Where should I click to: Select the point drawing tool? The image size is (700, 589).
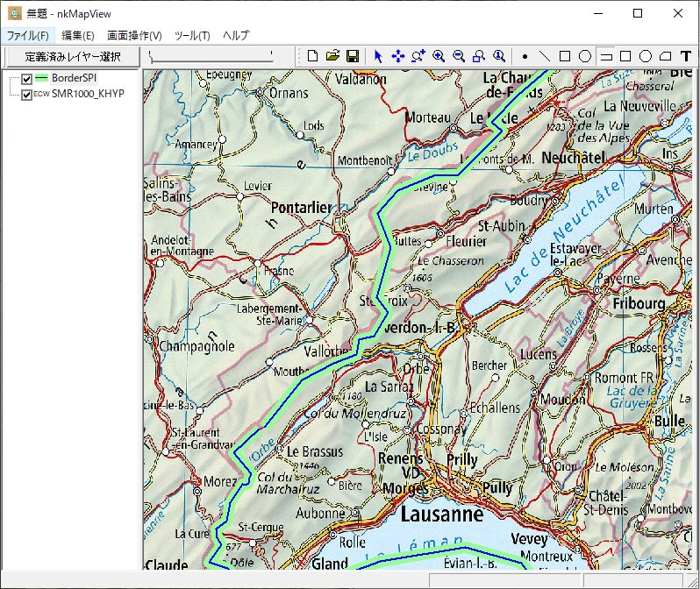[x=525, y=56]
